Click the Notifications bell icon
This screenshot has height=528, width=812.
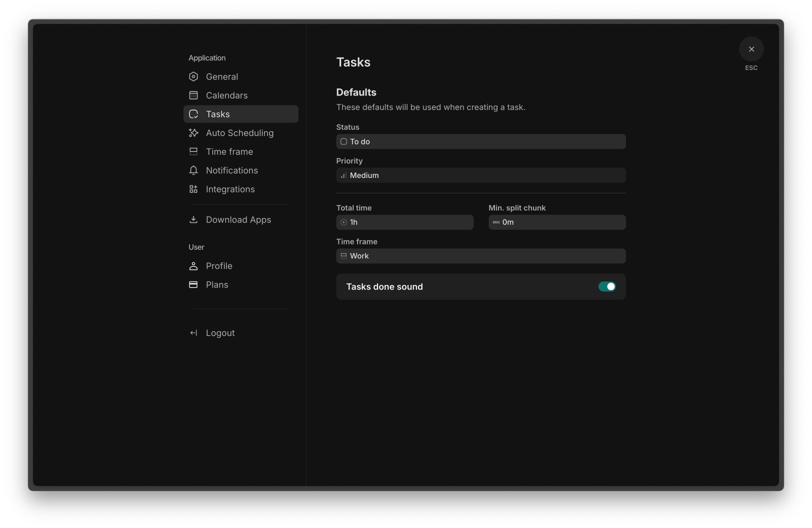click(193, 170)
